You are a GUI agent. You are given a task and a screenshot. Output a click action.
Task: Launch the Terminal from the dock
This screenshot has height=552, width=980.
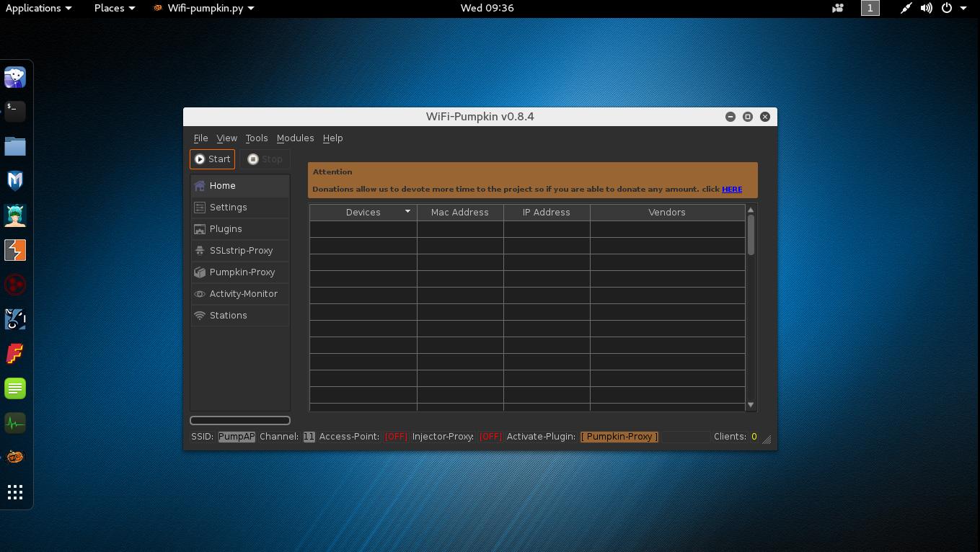(x=15, y=111)
